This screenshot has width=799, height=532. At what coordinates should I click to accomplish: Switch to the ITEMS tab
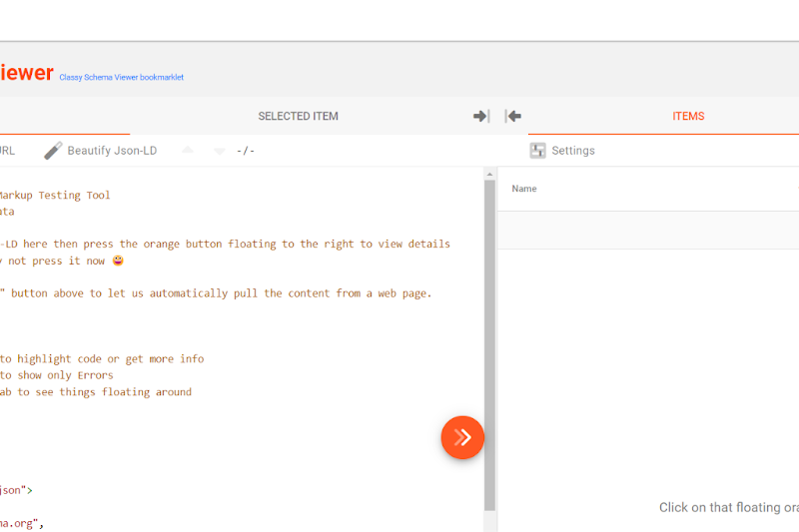click(688, 116)
